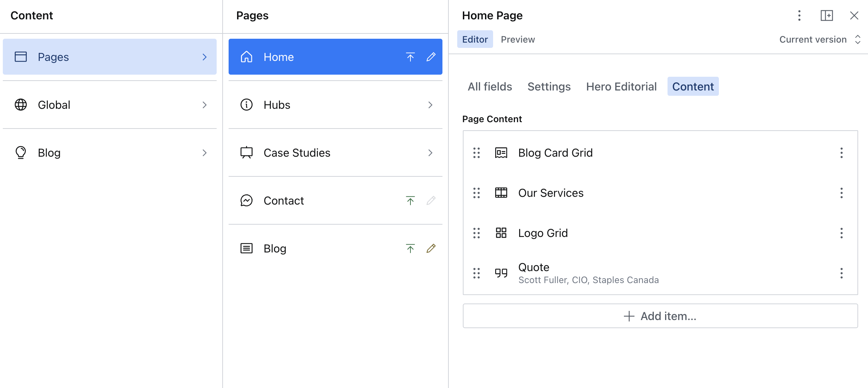
Task: Open the options menu for Quote item
Action: tap(841, 273)
